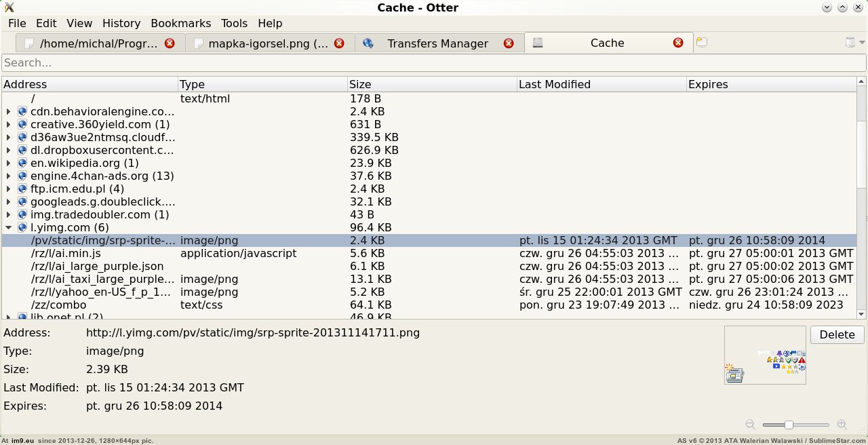Viewport: 868px width, 445px height.
Task: Click the "ftp.icm.edu.pl (4)" row label
Action: coord(77,189)
